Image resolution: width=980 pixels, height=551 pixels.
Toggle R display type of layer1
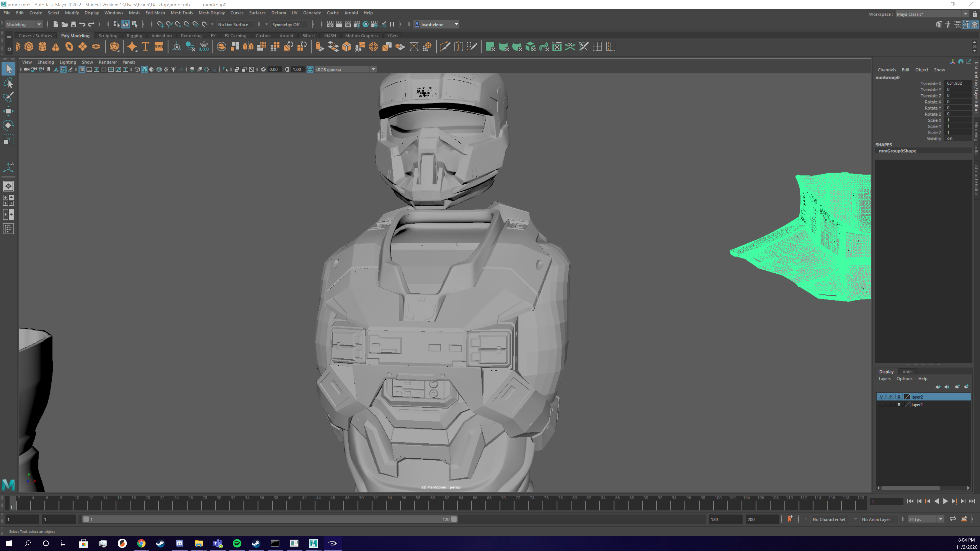899,405
